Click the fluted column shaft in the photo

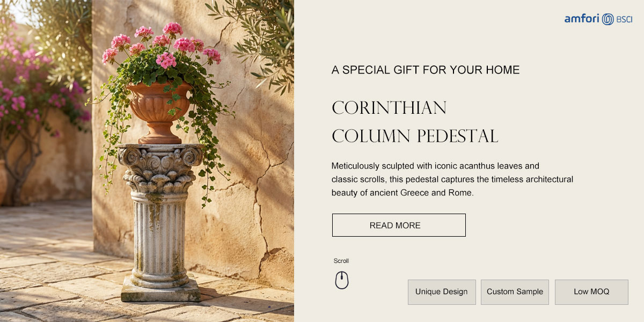(159, 235)
